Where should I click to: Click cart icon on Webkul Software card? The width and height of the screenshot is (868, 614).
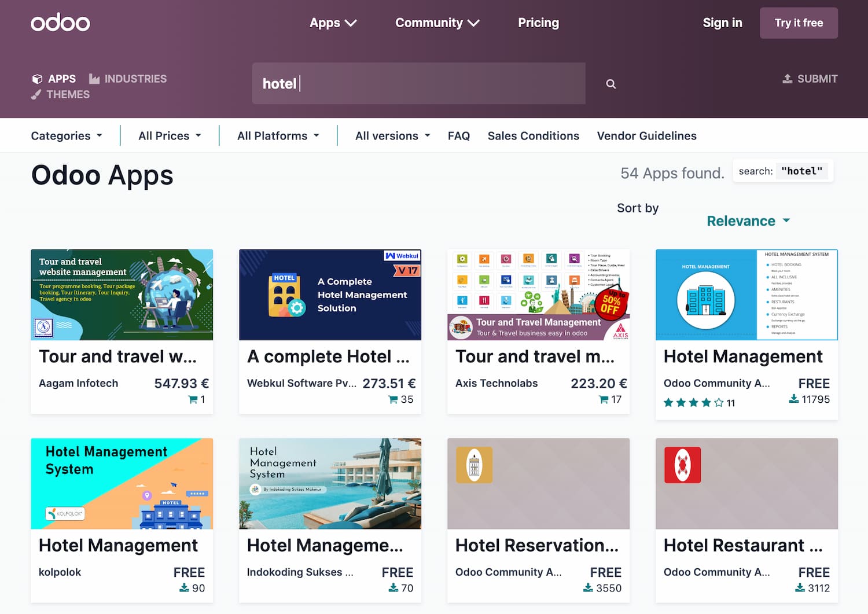point(393,399)
